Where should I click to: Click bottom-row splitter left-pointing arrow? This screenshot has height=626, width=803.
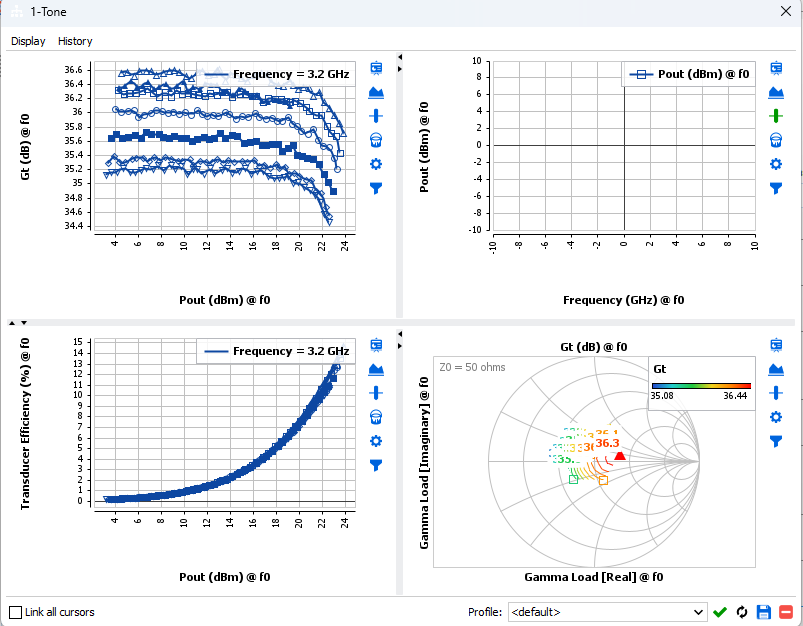click(x=400, y=334)
